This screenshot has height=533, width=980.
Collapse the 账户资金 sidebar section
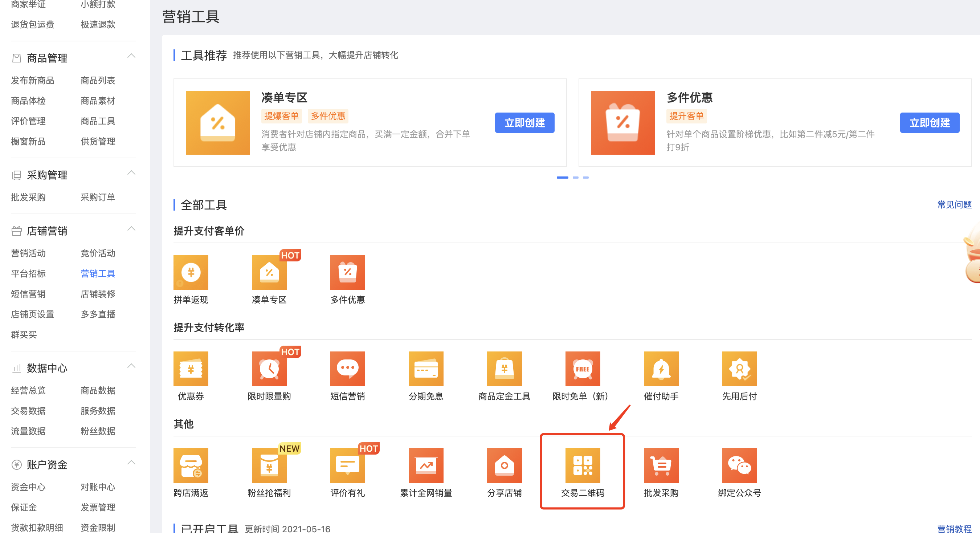tap(131, 463)
